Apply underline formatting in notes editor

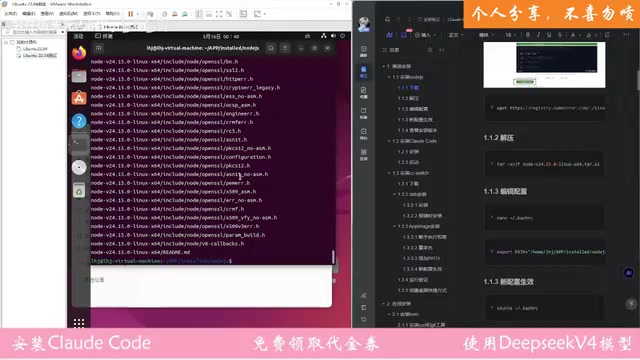549,35
